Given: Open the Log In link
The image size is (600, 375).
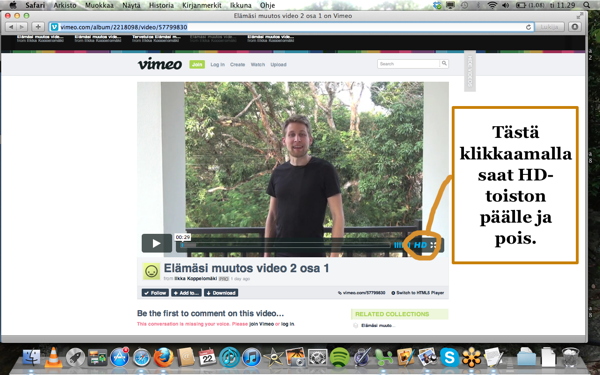Looking at the screenshot, I should (217, 65).
